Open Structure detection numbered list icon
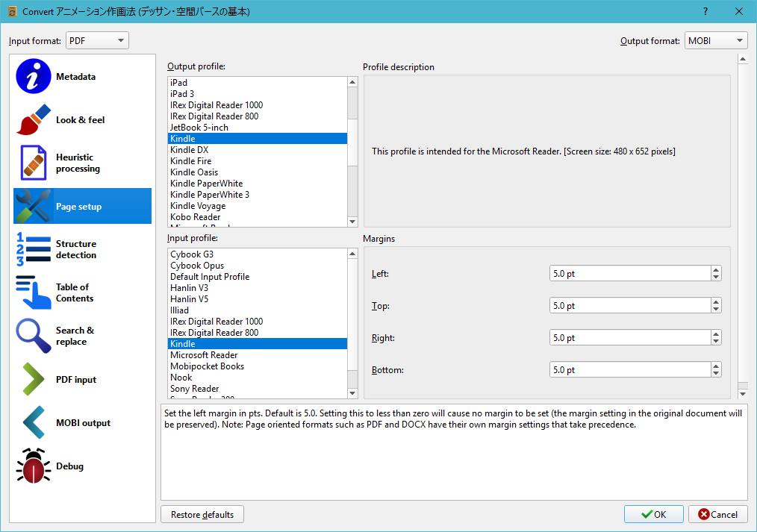Image resolution: width=757 pixels, height=532 pixels. coord(34,249)
